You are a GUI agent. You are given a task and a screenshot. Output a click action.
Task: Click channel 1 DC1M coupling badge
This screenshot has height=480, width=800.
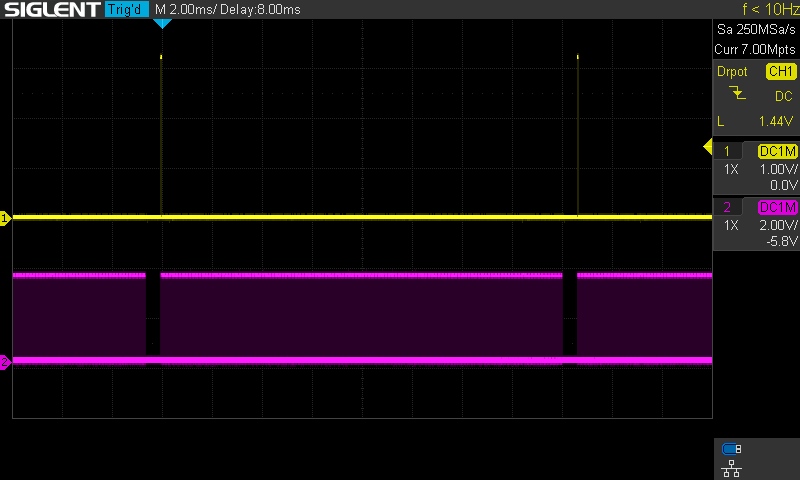point(778,151)
